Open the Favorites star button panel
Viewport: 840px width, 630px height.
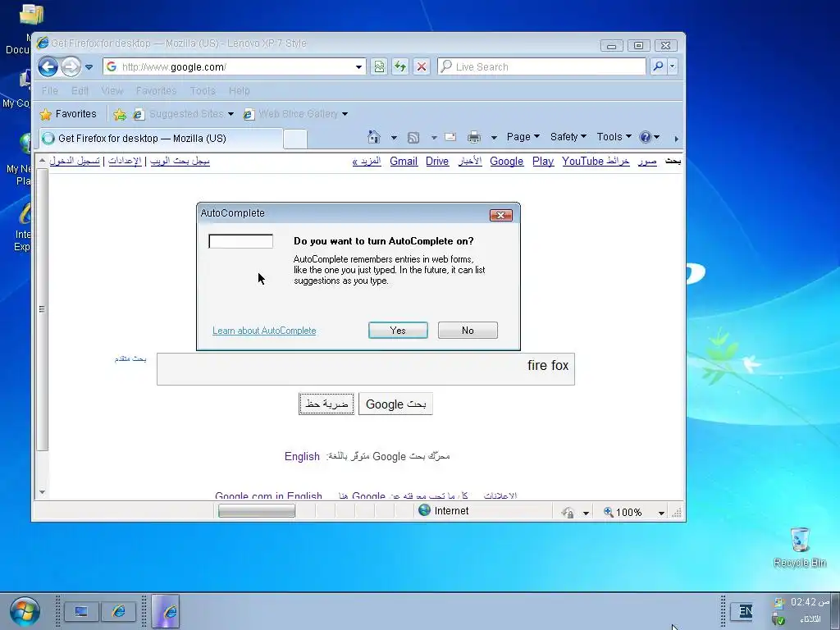[x=68, y=114]
